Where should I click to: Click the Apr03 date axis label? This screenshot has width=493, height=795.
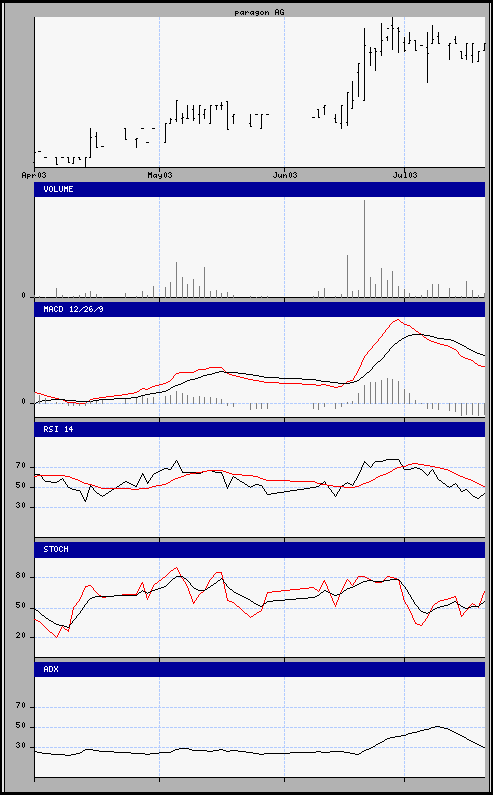click(34, 175)
